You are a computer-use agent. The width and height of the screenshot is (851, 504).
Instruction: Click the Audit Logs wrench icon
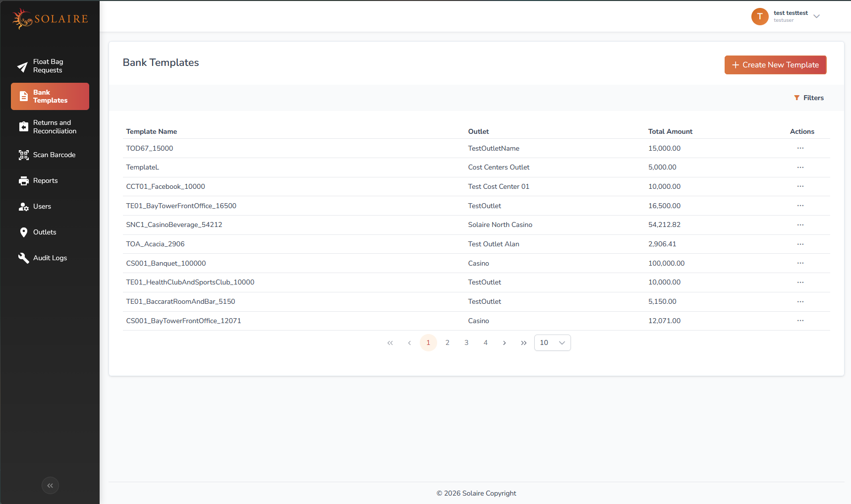(x=23, y=258)
